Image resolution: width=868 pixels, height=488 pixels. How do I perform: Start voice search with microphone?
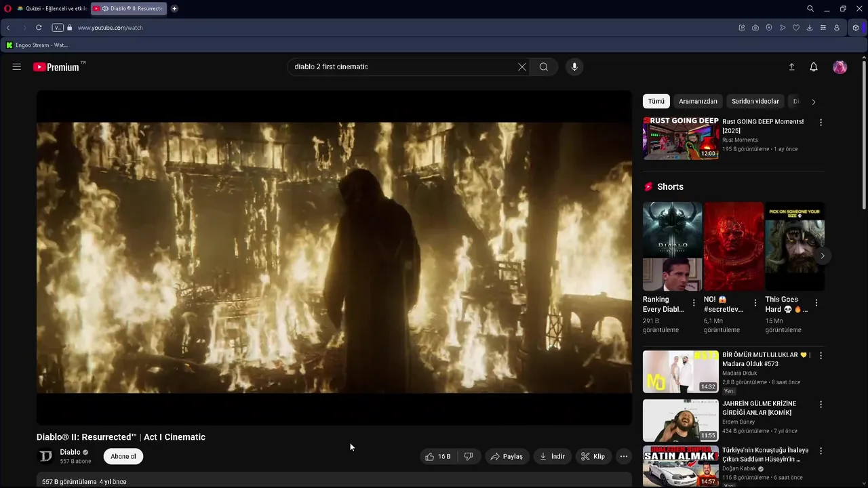coord(574,67)
